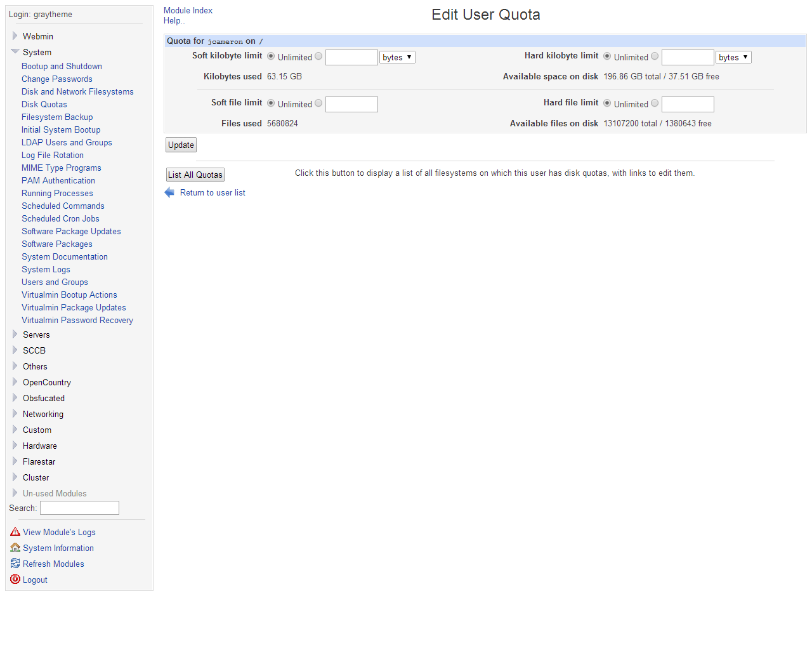Open Users and Groups module
Image resolution: width=812 pixels, height=650 pixels.
[55, 282]
